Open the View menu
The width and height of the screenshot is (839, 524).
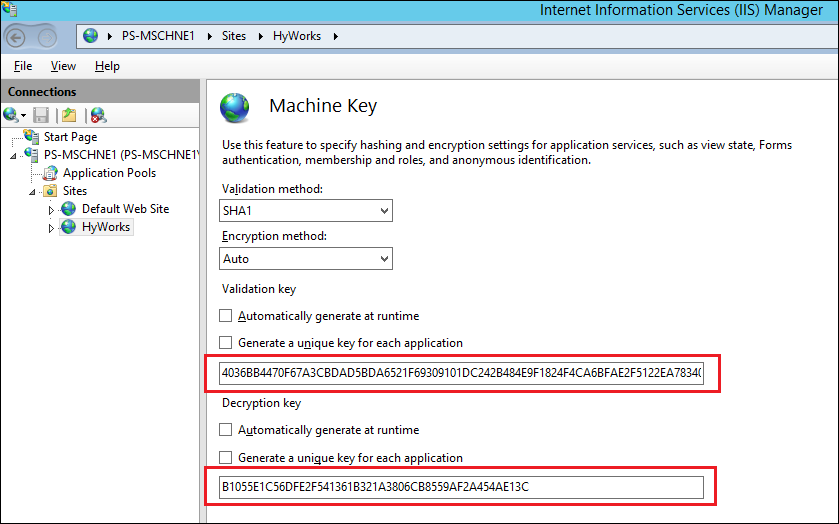coord(63,66)
